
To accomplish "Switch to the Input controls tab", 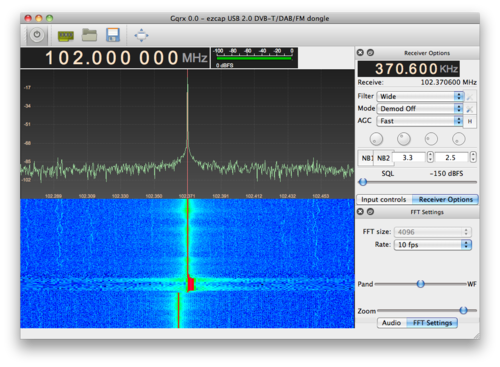I will point(384,199).
